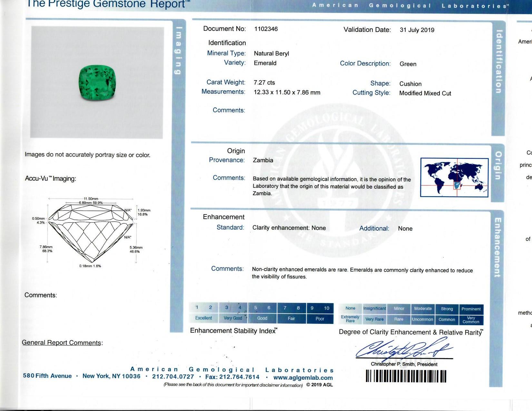Select the Natural Beryl mineral type value
Screen dimensions: 532x411
[x=271, y=54]
